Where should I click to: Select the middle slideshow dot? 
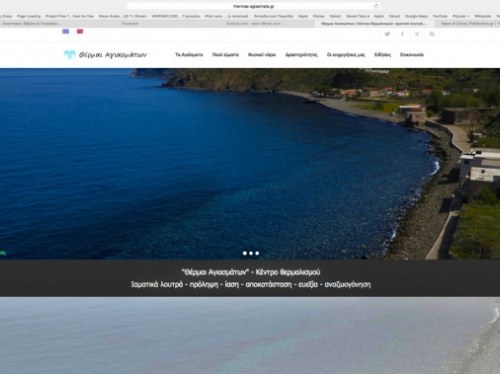click(x=251, y=253)
